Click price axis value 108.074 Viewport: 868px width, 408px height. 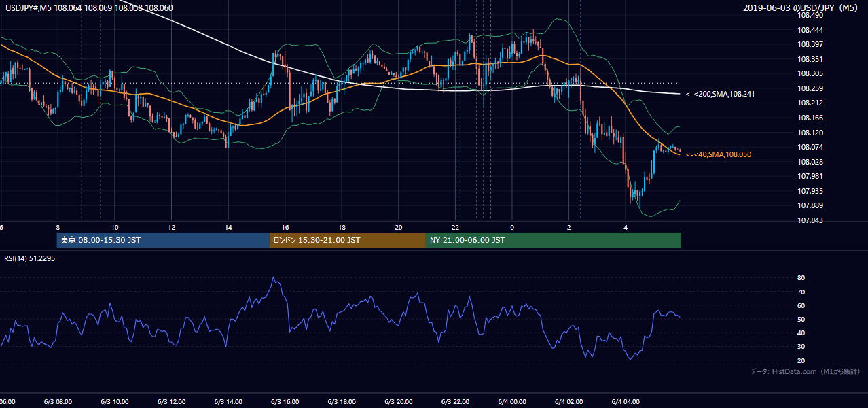click(x=810, y=147)
